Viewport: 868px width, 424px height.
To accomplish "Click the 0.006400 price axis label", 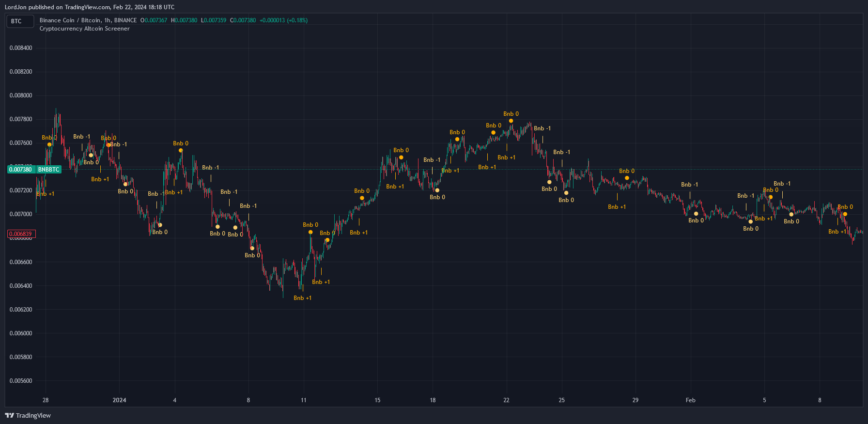I will [x=21, y=286].
